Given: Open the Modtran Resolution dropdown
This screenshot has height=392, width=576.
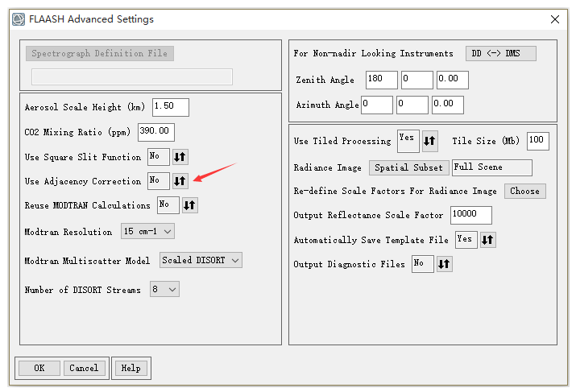Looking at the screenshot, I should 147,231.
